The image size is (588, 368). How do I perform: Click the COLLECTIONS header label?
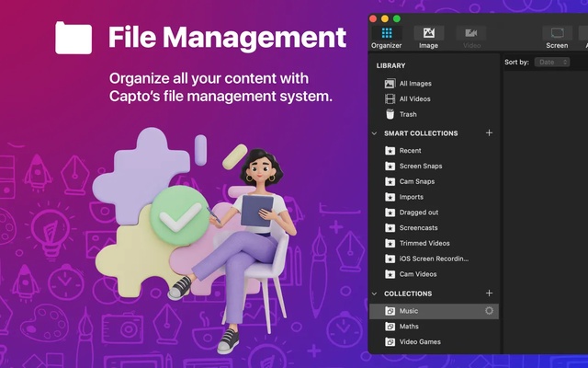click(x=408, y=293)
